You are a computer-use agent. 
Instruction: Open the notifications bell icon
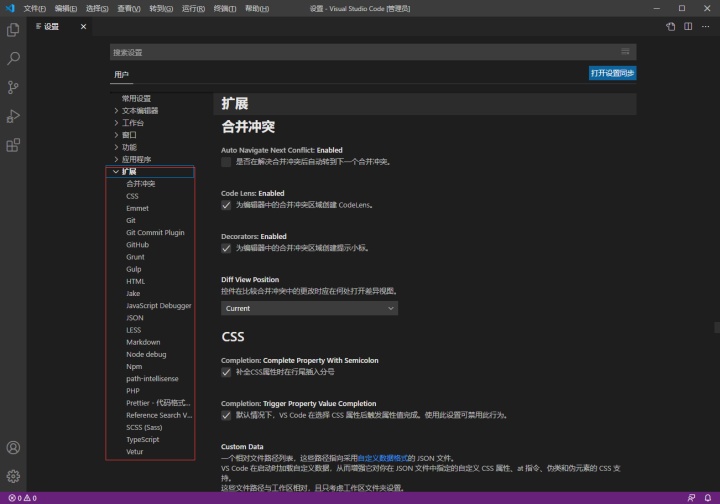(x=708, y=498)
